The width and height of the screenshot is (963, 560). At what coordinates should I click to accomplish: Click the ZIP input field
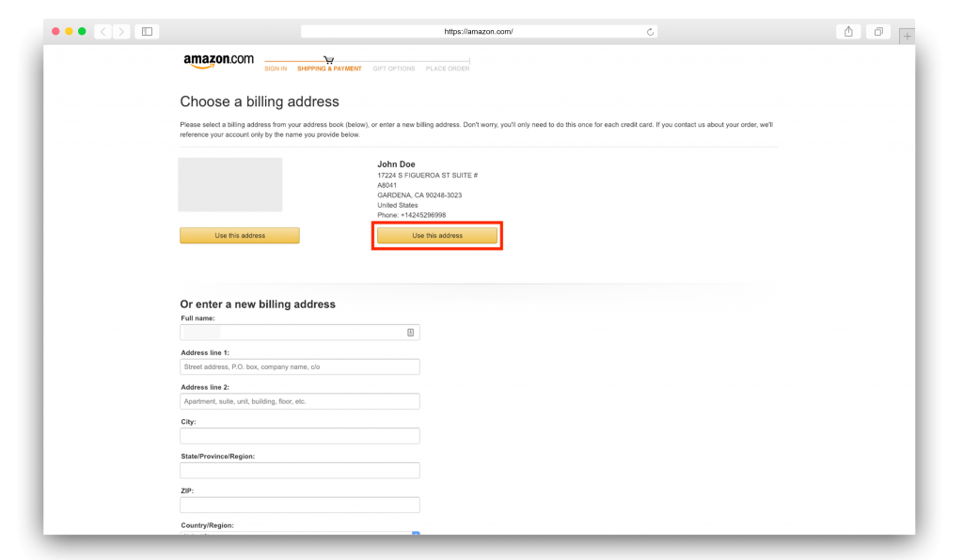(x=300, y=505)
